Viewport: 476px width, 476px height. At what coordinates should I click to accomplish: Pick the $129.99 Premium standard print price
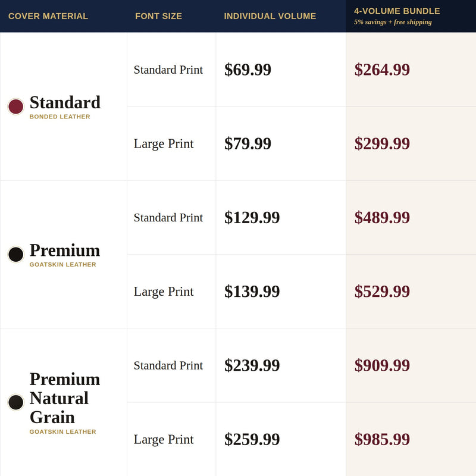coord(252,217)
